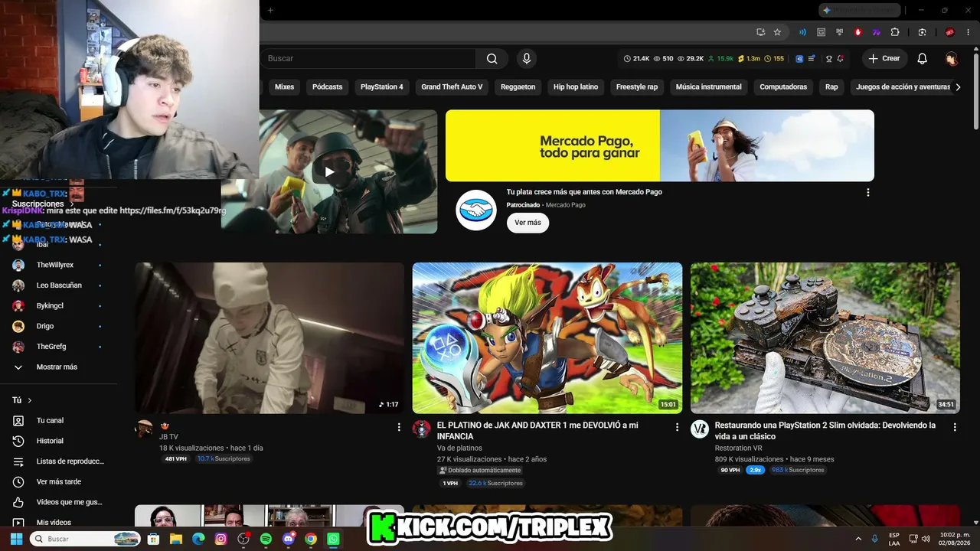Play the JB TV chef video thumbnail
The width and height of the screenshot is (980, 551).
[x=269, y=338]
